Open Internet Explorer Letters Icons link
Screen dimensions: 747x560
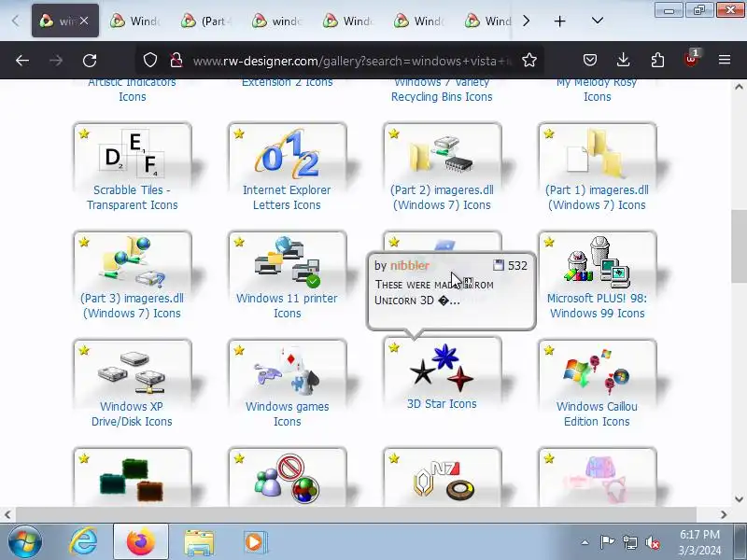tap(287, 198)
